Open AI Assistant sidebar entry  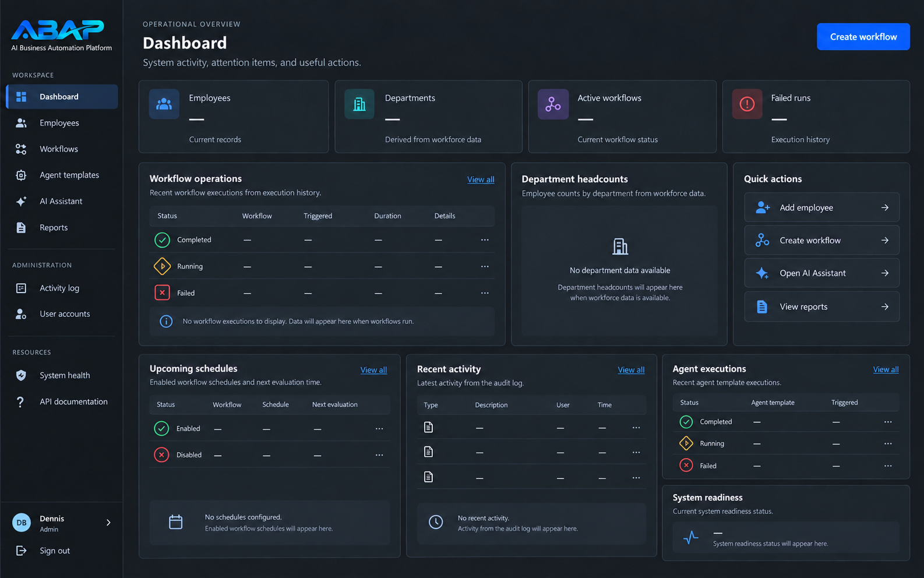(x=62, y=201)
